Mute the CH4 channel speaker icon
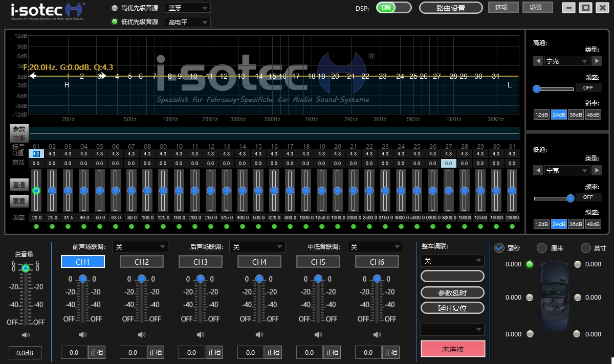Screen dimensions: 614x364 click(259, 335)
